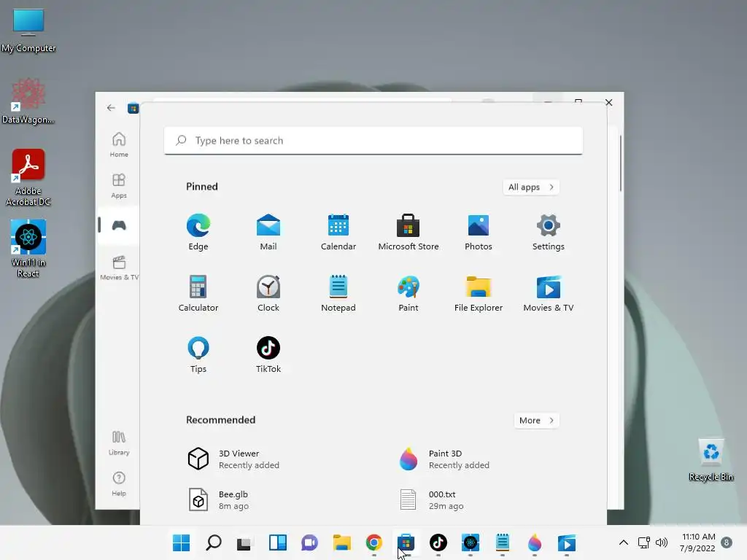Show More recommended items
747x560 pixels.
[536, 420]
